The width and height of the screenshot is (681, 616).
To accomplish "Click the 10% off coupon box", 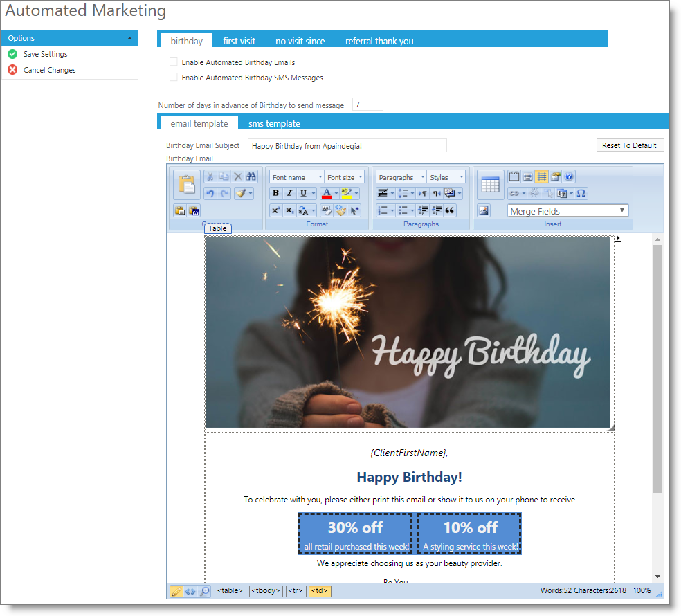I will tap(470, 534).
